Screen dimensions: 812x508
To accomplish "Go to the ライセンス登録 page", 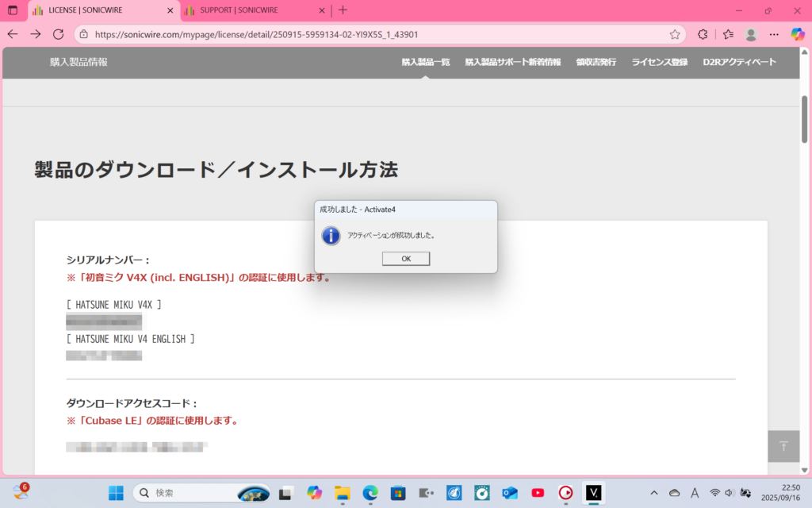I will 659,62.
